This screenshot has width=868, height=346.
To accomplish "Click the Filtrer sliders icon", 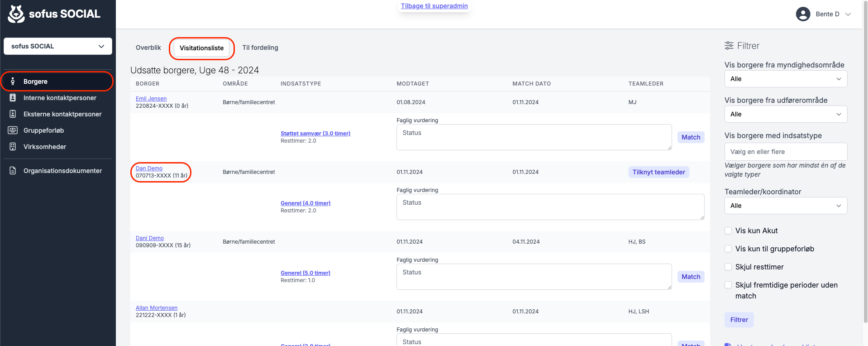I will click(x=729, y=46).
